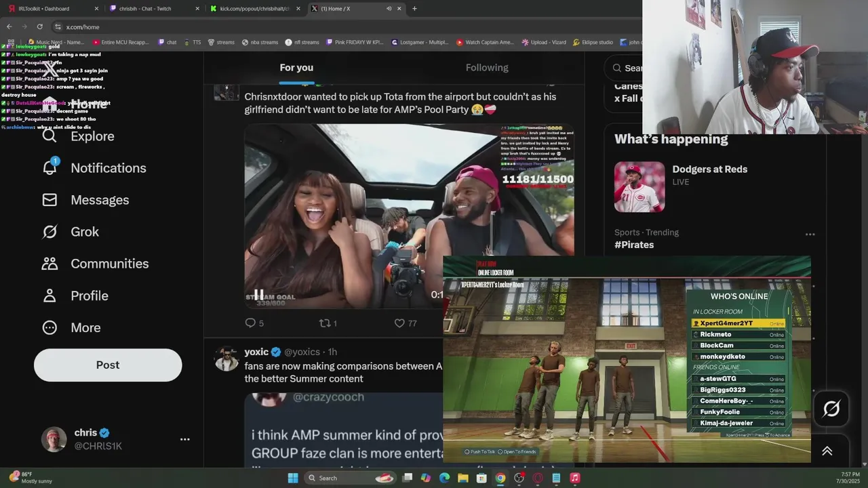Image resolution: width=868 pixels, height=488 pixels.
Task: Open the weather widget showing 86°F
Action: (x=32, y=478)
